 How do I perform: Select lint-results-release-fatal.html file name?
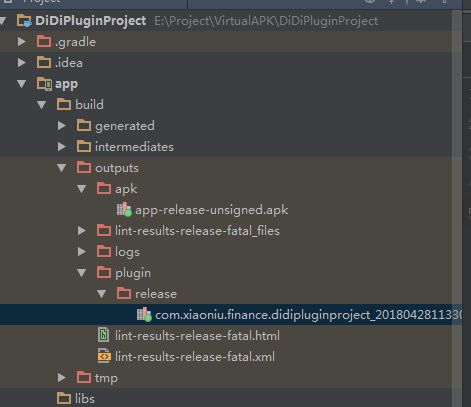[197, 336]
